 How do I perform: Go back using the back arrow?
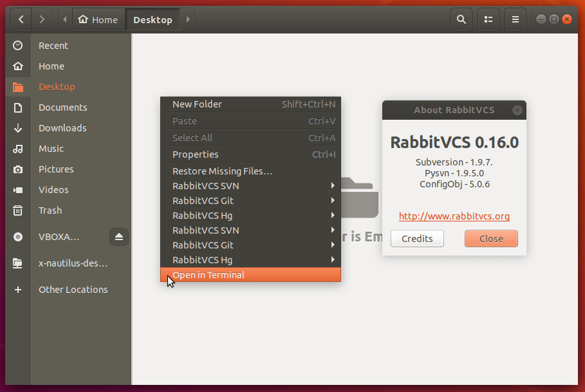[x=21, y=19]
